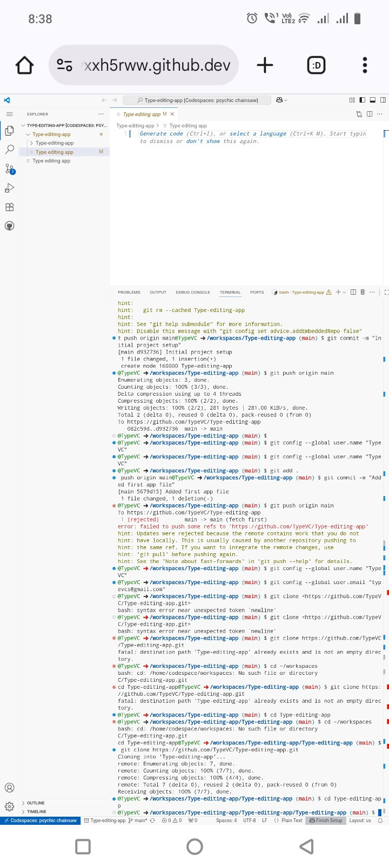Go back with the navigation arrow

pyautogui.click(x=104, y=100)
